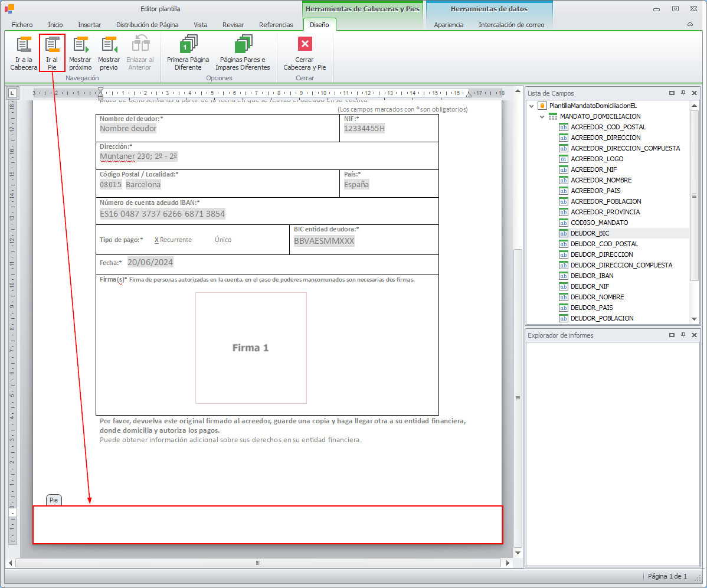This screenshot has height=588, width=707.
Task: Toggle Páginas Pares e Impares Diferentes
Action: pyautogui.click(x=243, y=46)
